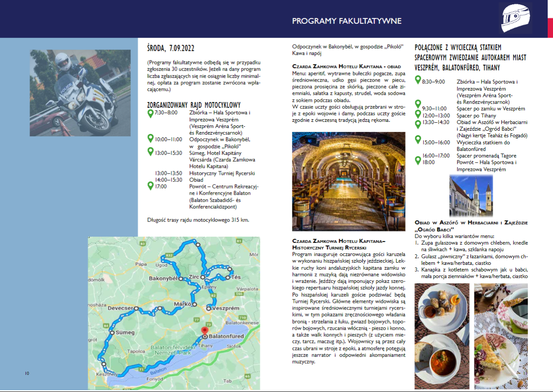The image size is (553, 392).
Task: Click the text Kawa i napój
Action: (307, 53)
